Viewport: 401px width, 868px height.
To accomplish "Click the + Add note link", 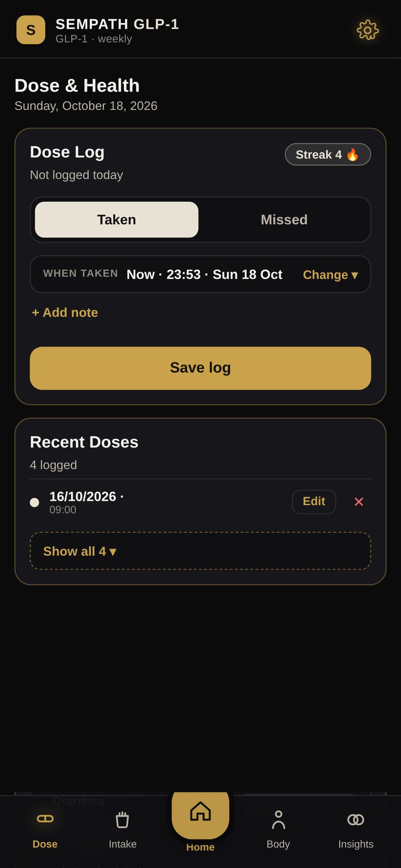I will 65,313.
